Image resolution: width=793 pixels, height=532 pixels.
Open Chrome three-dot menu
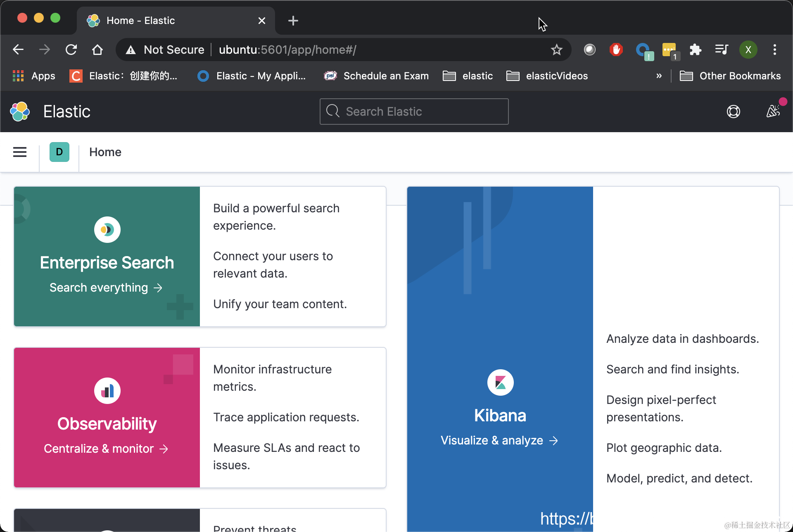(x=774, y=50)
